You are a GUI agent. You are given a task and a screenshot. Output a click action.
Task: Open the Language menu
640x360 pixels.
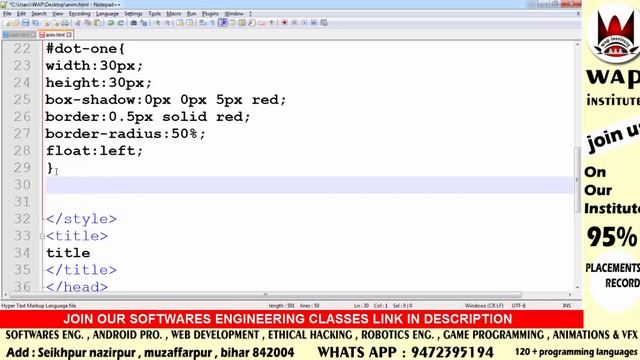click(107, 13)
